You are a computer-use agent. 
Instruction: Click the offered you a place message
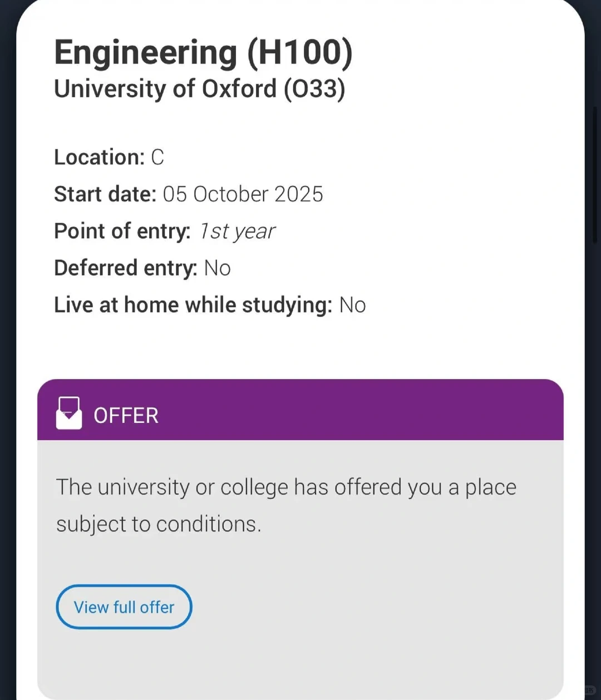(x=286, y=487)
